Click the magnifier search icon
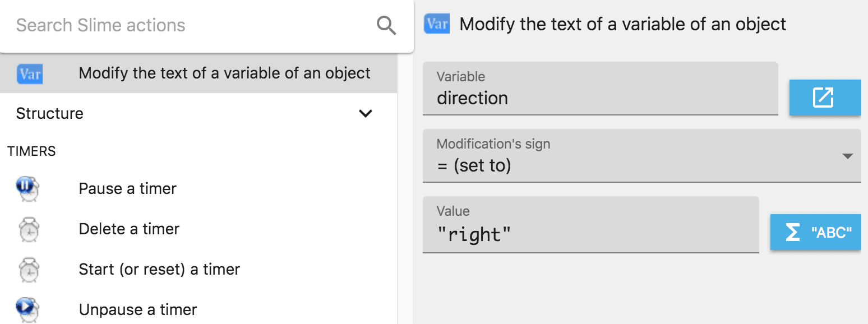Viewport: 868px width, 324px height. click(386, 25)
